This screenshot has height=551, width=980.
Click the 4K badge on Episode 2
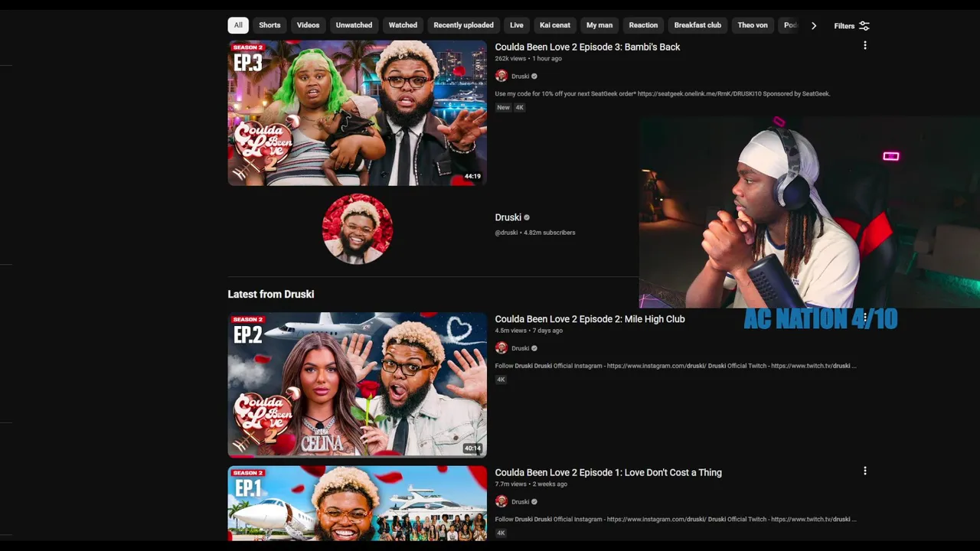[x=501, y=380]
